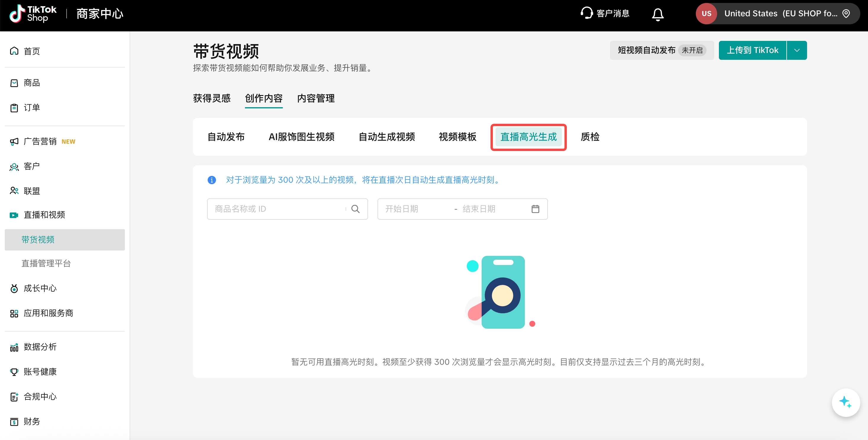
Task: Expand the upload options dropdown arrow
Action: click(797, 50)
